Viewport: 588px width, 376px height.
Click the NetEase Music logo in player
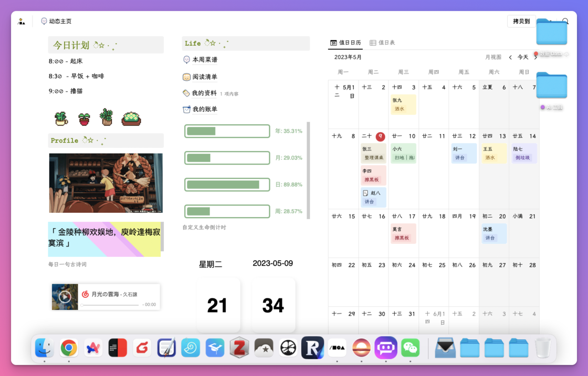click(85, 295)
